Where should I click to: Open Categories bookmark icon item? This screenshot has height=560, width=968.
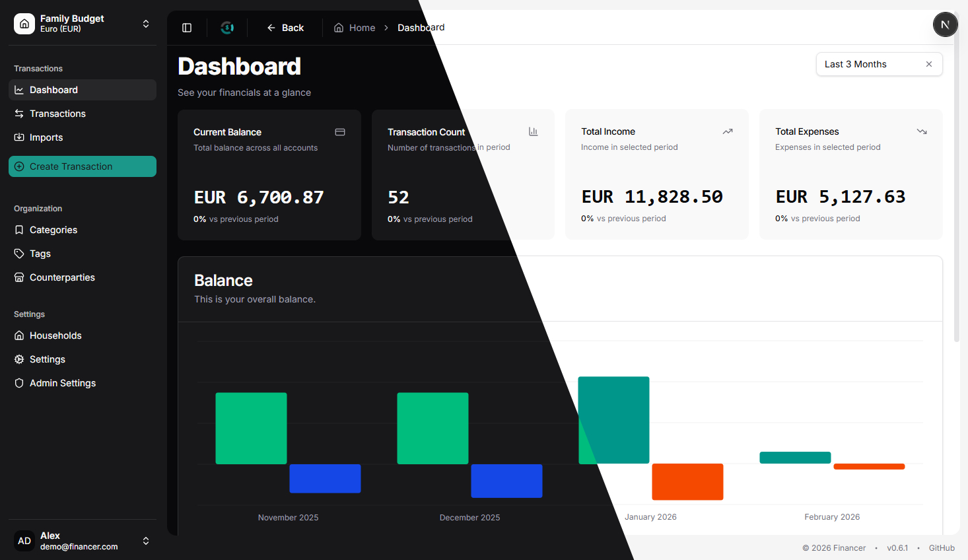(19, 230)
